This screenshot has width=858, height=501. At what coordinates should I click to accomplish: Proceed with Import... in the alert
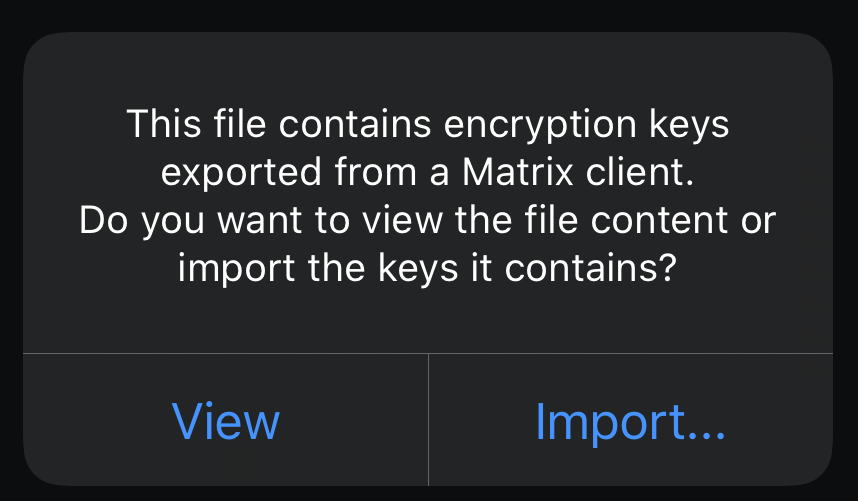click(630, 420)
